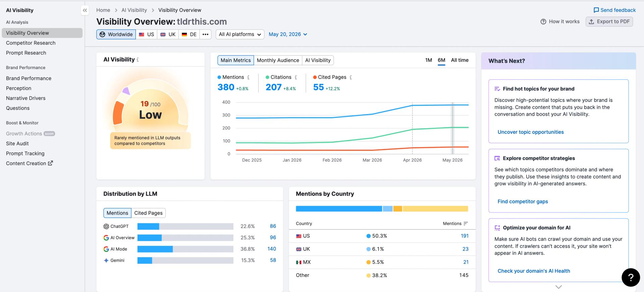644x292 pixels.
Task: Click the Google icon beside AI Overview
Action: coord(106,238)
